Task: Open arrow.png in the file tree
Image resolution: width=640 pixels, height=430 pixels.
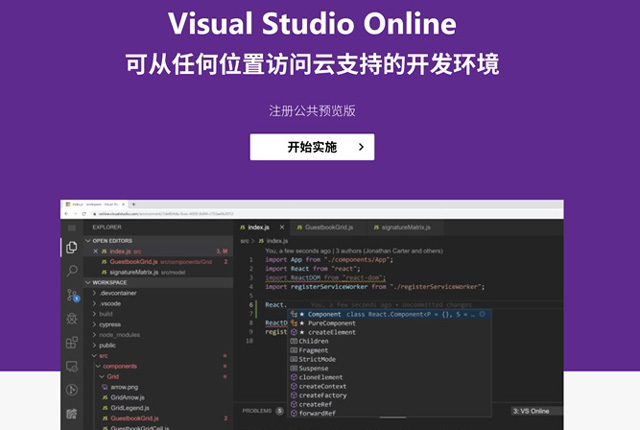Action: (158, 387)
